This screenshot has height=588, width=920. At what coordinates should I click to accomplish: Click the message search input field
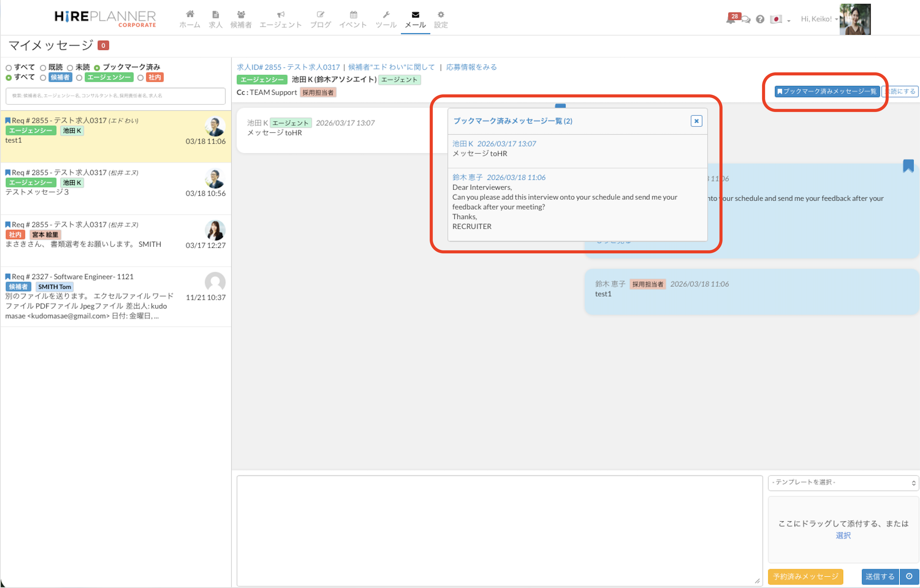pos(115,96)
